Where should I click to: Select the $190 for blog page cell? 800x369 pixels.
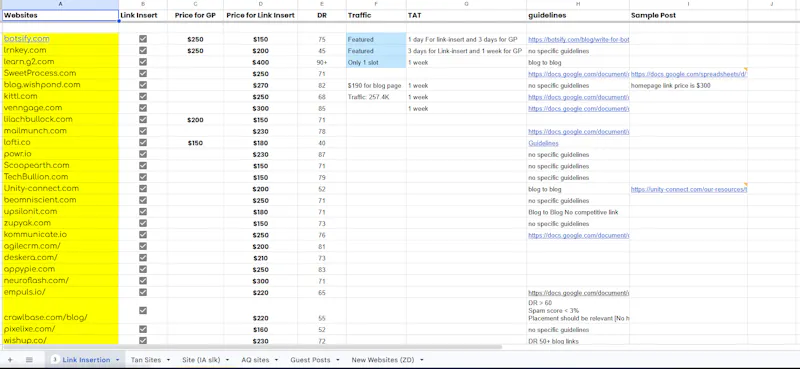coord(376,86)
